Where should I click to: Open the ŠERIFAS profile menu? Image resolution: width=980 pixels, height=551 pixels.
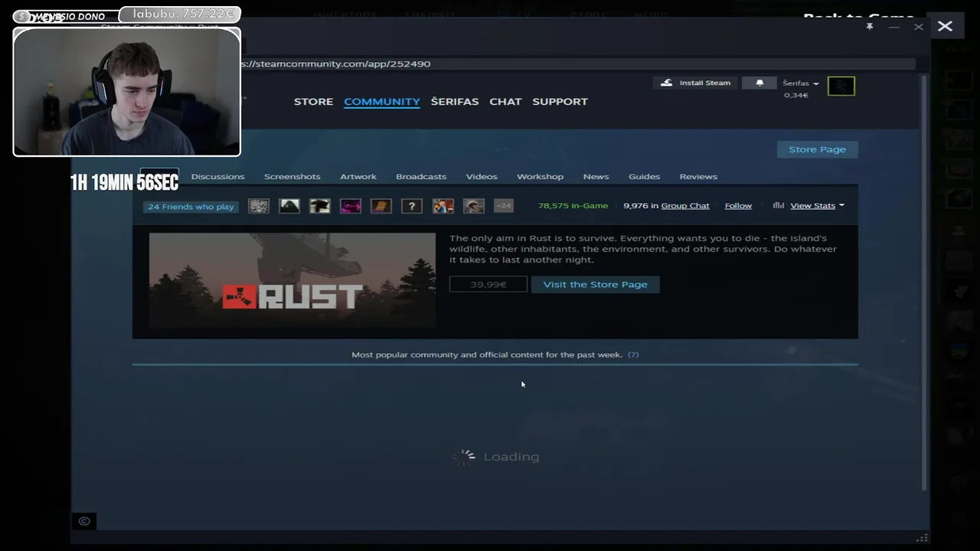coord(455,101)
